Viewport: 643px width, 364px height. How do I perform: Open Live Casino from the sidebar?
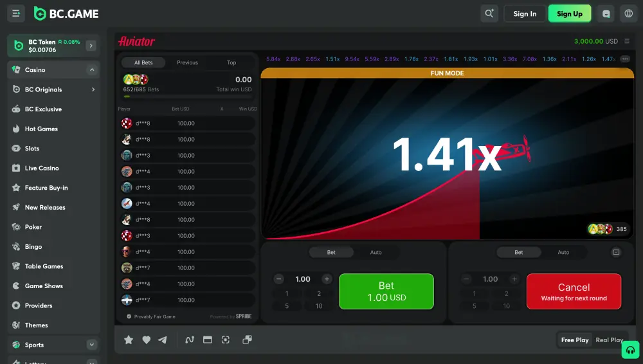pos(42,168)
